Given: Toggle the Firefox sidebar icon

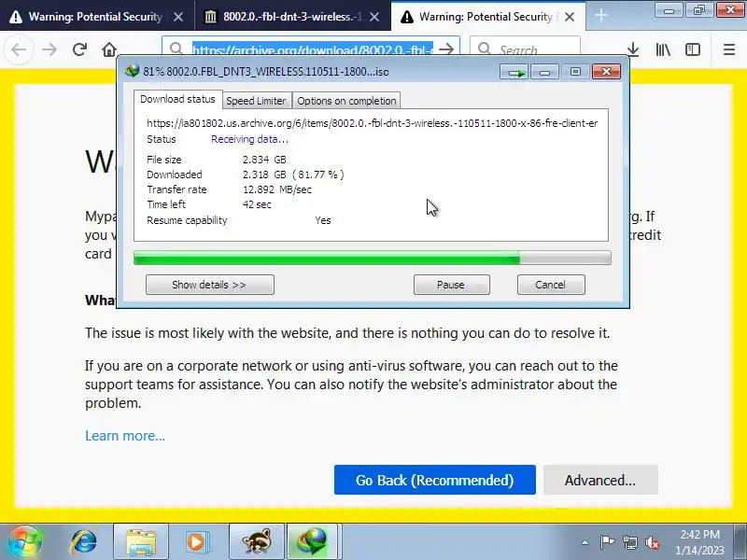Looking at the screenshot, I should 693,49.
